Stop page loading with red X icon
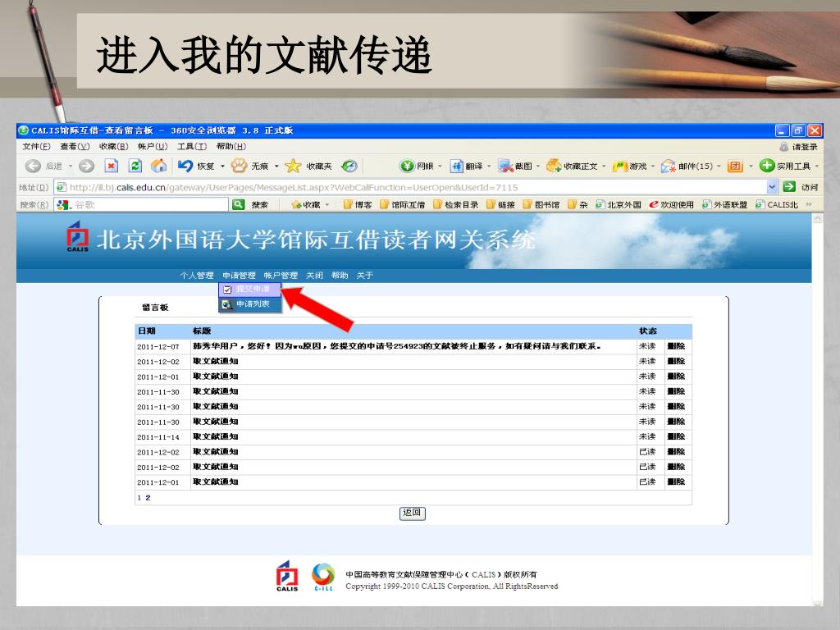Screen dimensions: 840x630 (111, 166)
